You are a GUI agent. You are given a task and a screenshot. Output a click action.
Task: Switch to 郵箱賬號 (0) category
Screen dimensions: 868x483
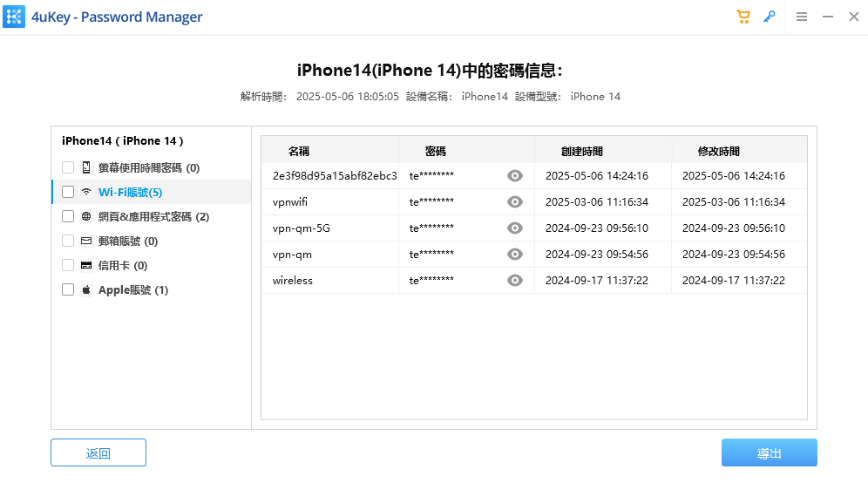[x=128, y=241]
